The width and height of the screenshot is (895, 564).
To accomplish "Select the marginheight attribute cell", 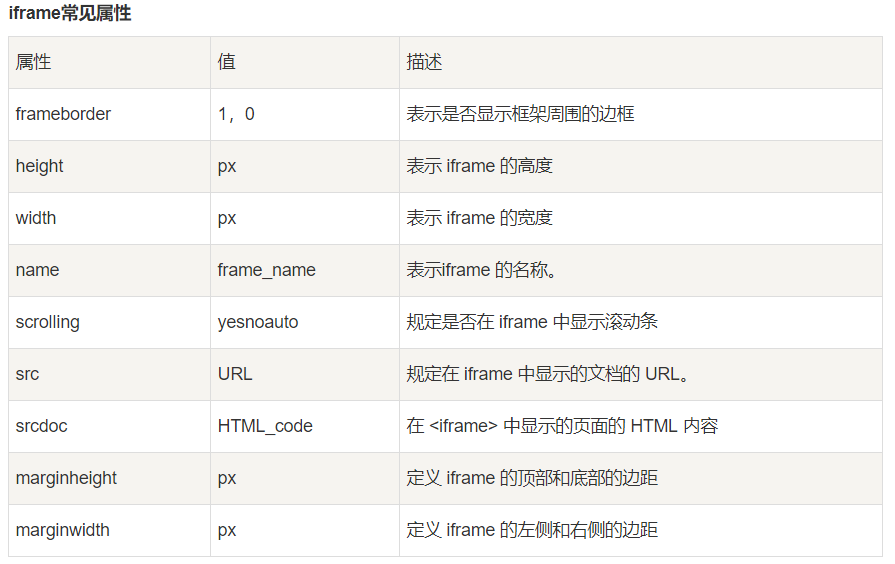I will click(x=66, y=478).
